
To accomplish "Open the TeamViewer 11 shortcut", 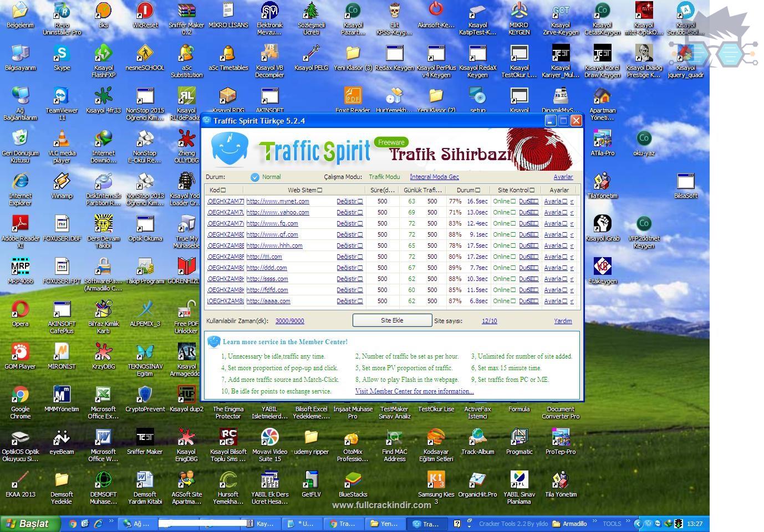I will tap(62, 103).
